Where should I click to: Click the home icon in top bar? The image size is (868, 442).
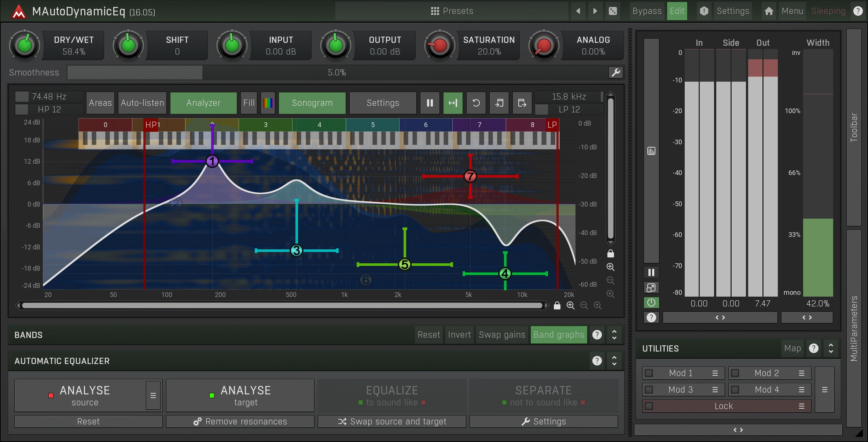(x=769, y=11)
